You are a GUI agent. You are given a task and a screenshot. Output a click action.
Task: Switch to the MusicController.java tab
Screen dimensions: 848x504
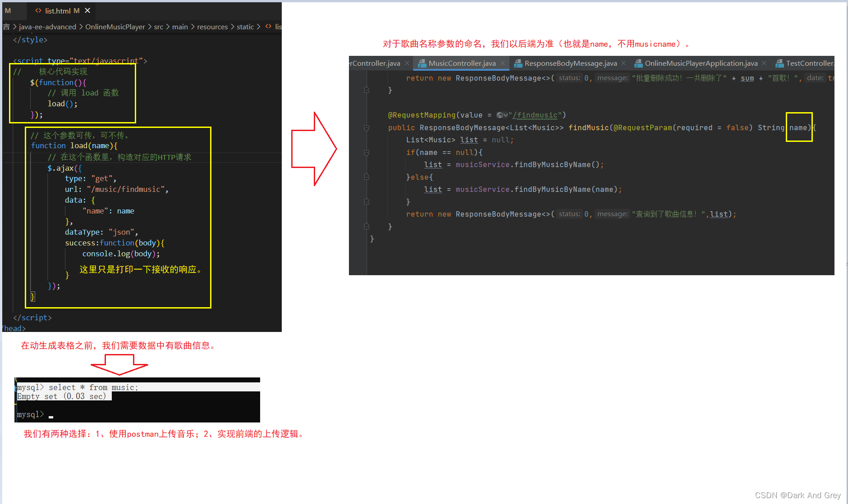(x=462, y=64)
